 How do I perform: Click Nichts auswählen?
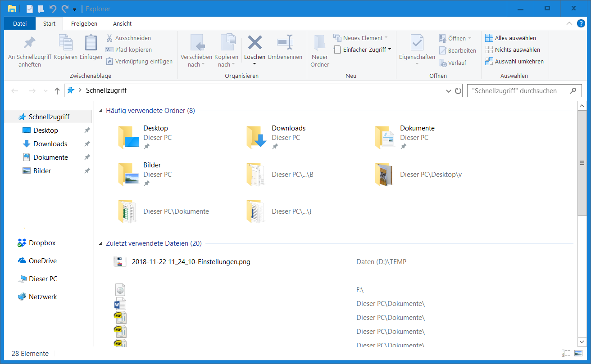[x=513, y=50]
